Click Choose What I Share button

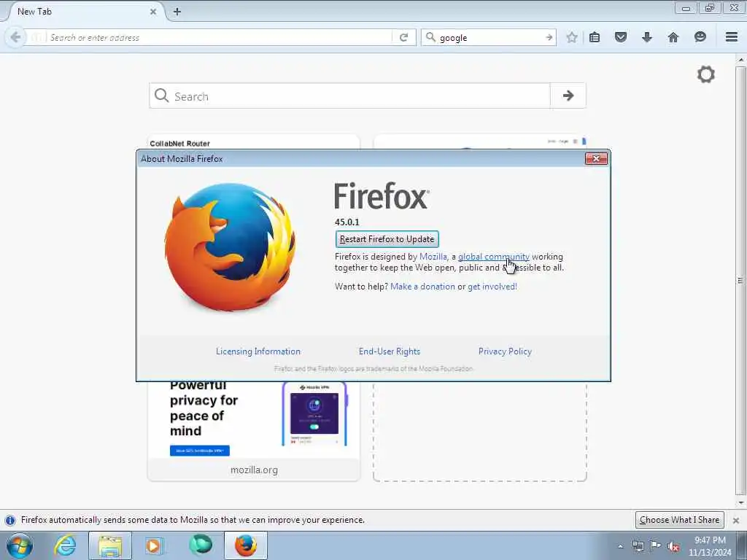click(x=679, y=520)
